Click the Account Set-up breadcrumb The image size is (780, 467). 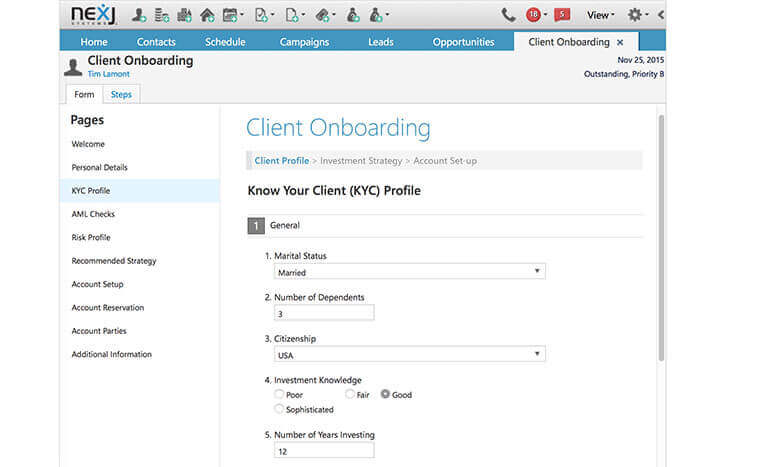445,161
